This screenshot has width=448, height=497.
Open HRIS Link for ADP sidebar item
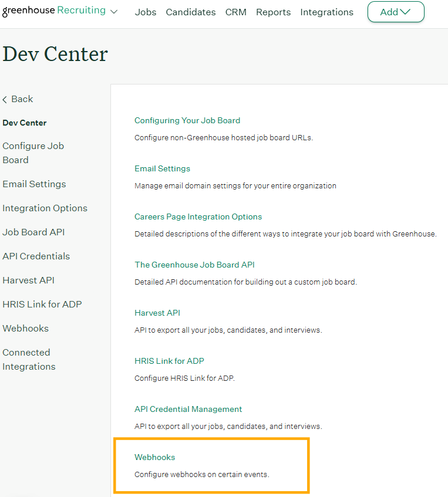coord(42,305)
